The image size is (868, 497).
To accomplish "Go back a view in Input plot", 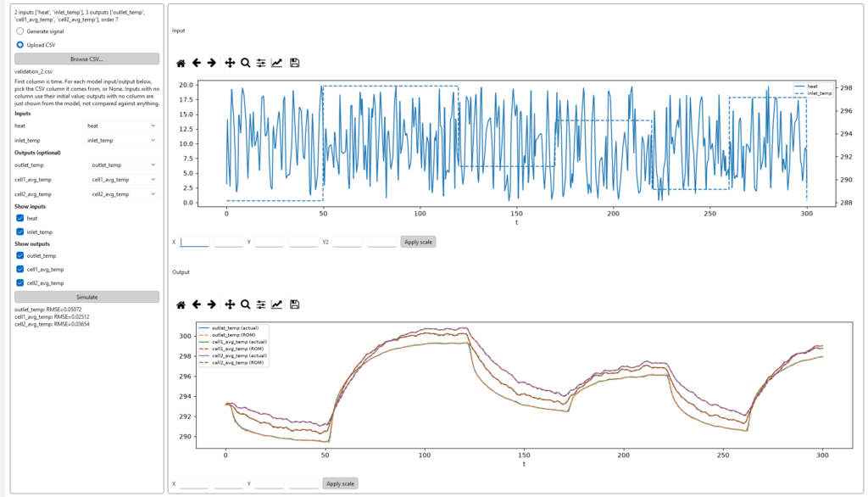I will point(197,63).
